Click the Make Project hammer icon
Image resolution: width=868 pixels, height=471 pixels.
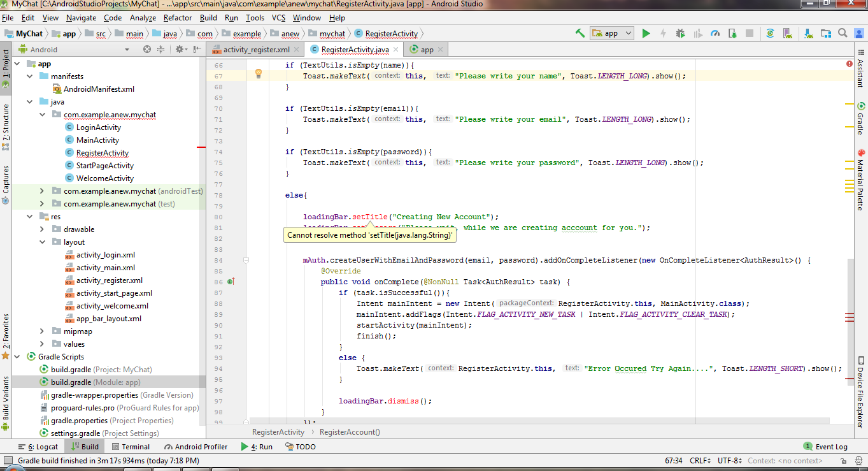click(x=580, y=34)
